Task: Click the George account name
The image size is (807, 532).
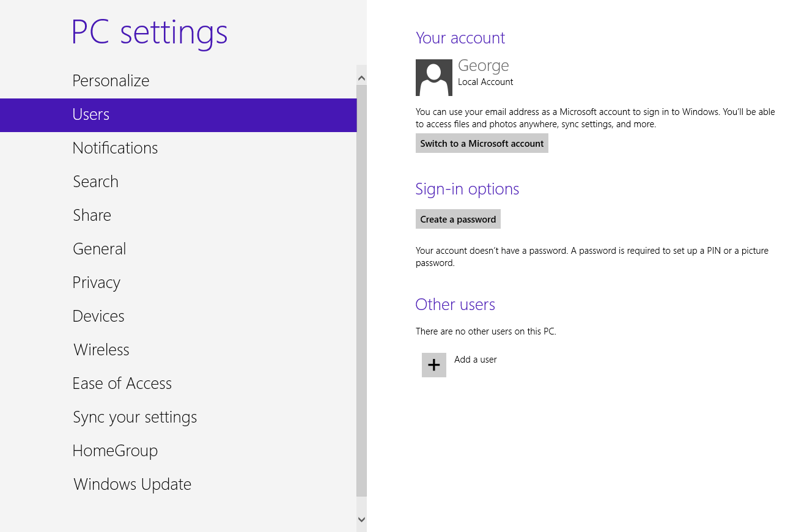Action: pyautogui.click(x=484, y=65)
